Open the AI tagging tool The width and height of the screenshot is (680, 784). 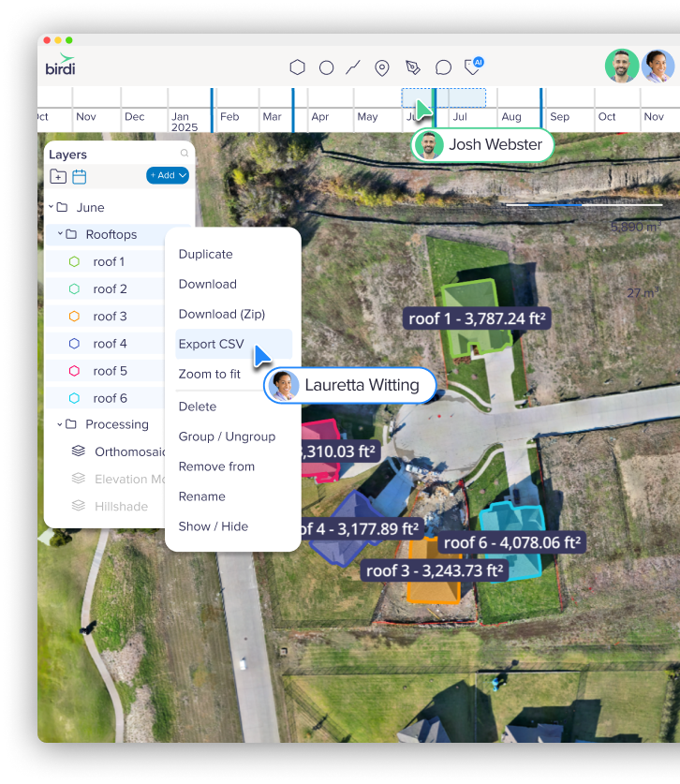(473, 66)
